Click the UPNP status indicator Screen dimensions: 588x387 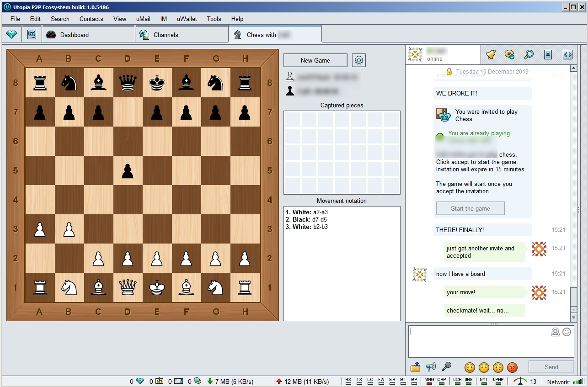pos(498,381)
